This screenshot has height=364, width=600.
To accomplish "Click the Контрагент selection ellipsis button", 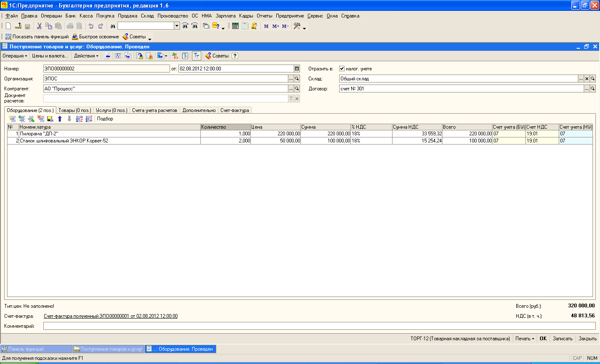I will [x=291, y=89].
